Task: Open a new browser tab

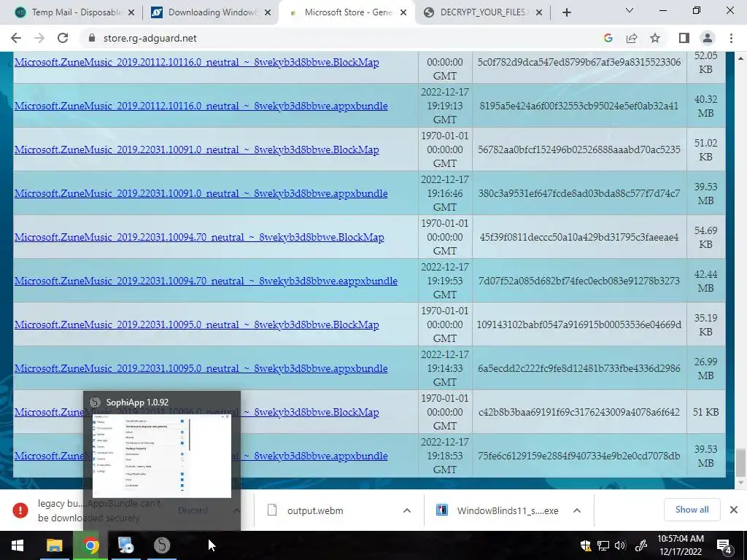Action: coord(566,12)
